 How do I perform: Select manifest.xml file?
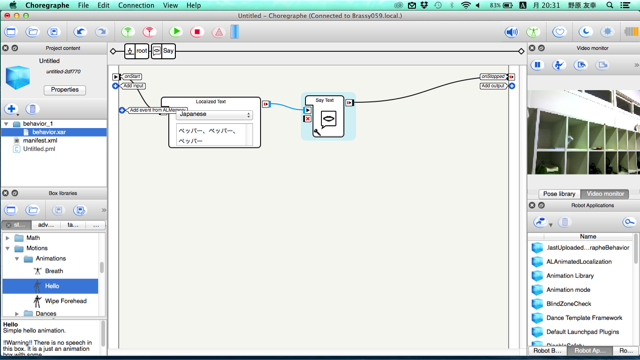point(40,140)
